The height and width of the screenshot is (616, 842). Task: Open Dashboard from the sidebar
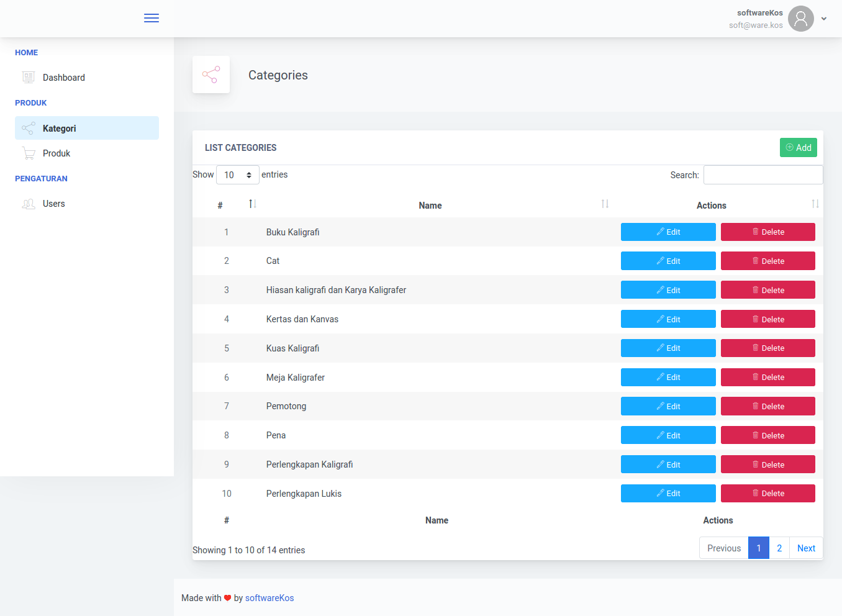point(87,78)
